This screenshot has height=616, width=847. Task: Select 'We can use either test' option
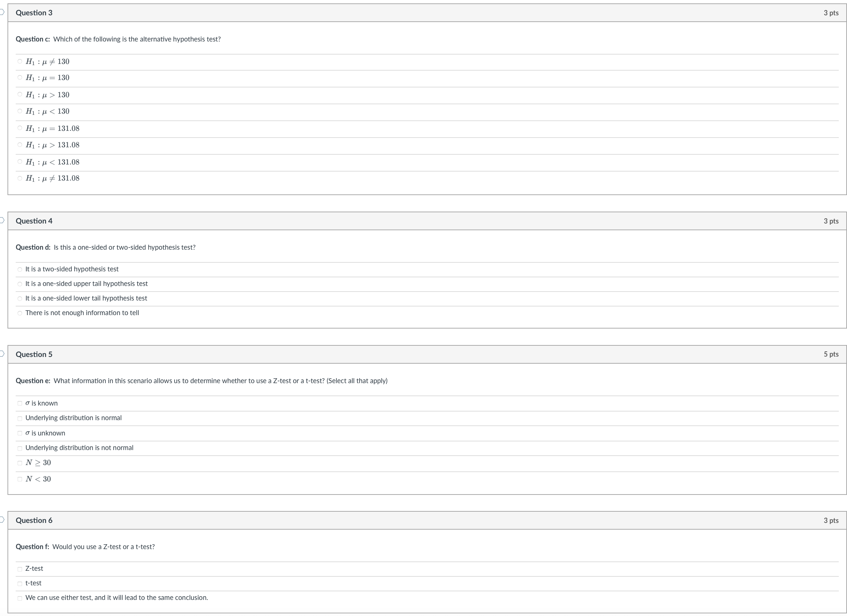coord(20,598)
